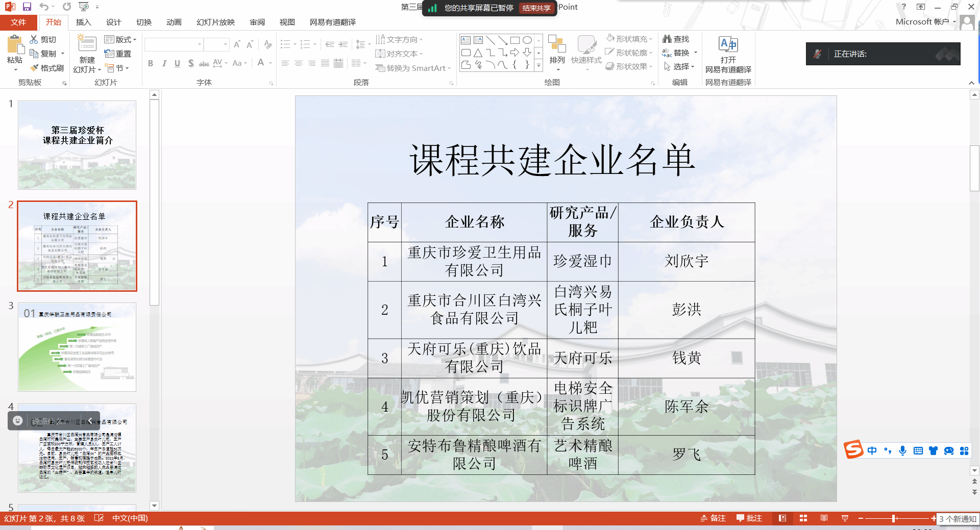
Task: Click the muted microphone icon beside 正在讲话
Action: 817,54
